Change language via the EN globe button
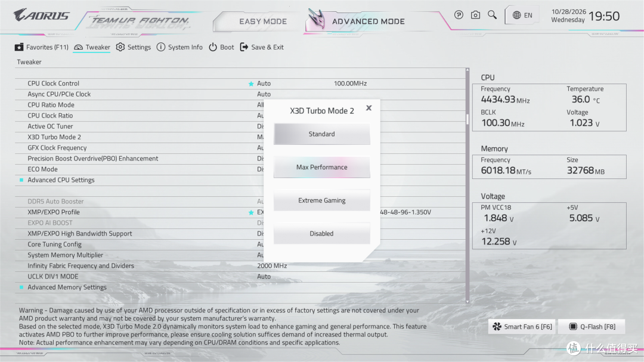Image resolution: width=644 pixels, height=362 pixels. (x=522, y=15)
